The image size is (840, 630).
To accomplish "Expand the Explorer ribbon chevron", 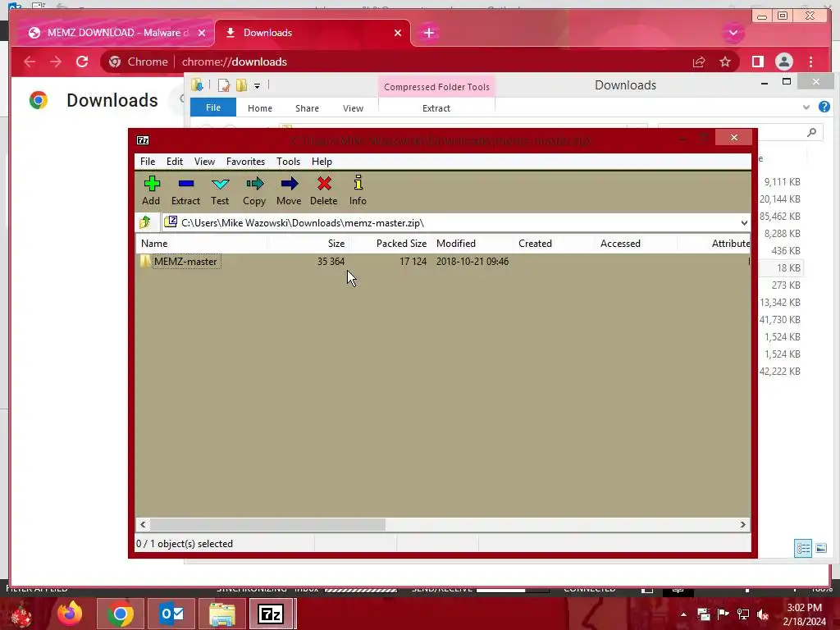I will point(806,107).
